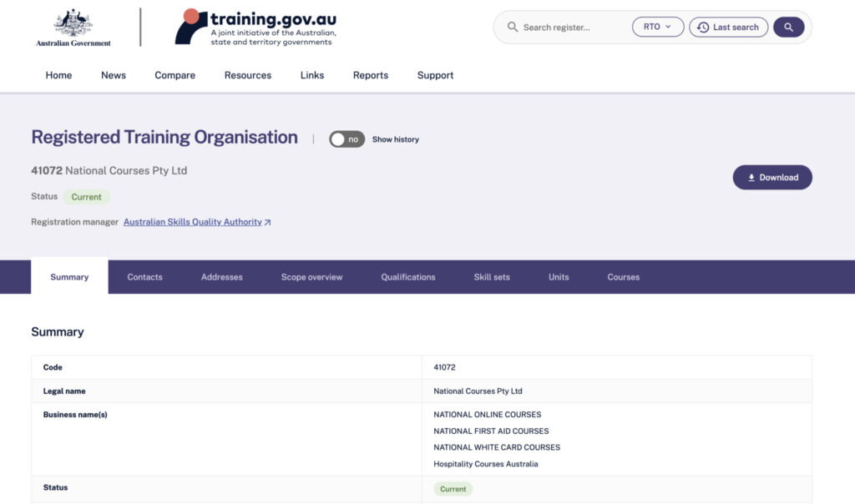Click the Current status badge in header

pos(86,197)
